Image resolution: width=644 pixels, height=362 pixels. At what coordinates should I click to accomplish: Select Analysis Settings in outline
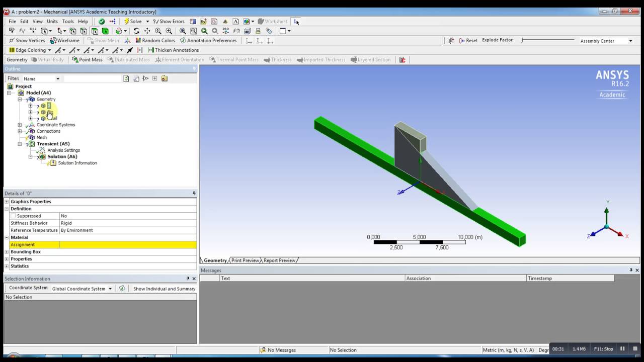pyautogui.click(x=63, y=150)
